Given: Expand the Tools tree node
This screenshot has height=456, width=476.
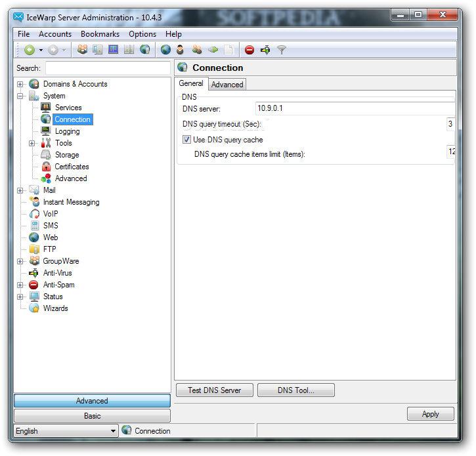Looking at the screenshot, I should tap(32, 143).
